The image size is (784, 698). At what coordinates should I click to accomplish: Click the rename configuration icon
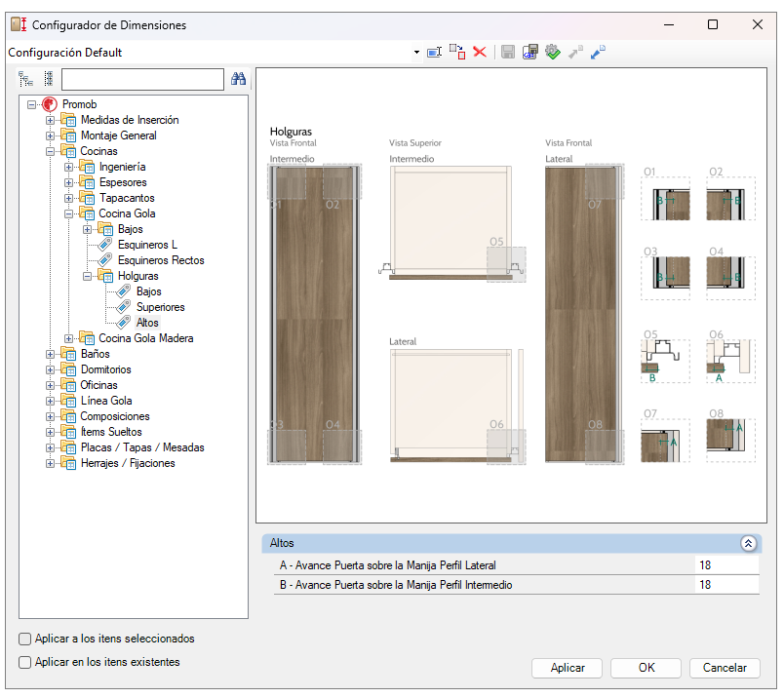tap(435, 52)
